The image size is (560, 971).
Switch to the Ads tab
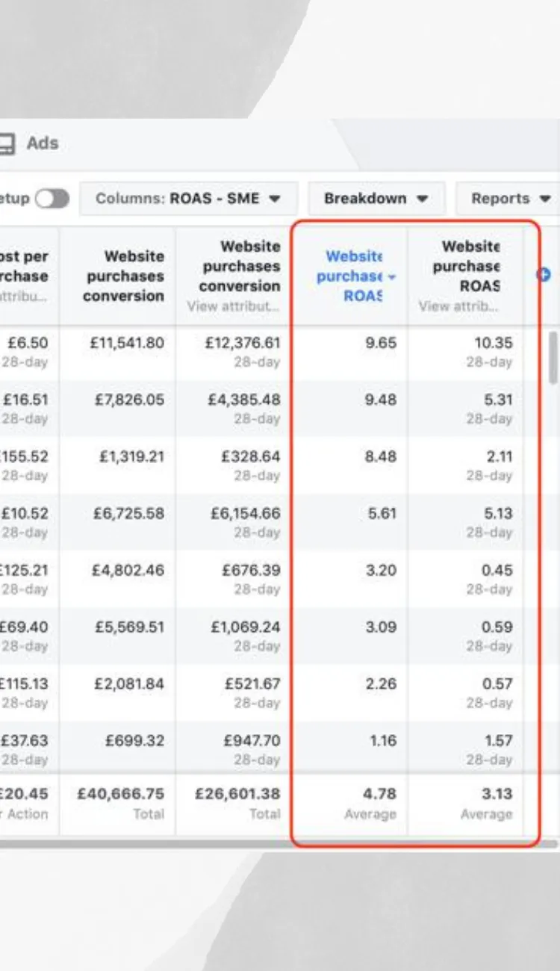tap(43, 143)
